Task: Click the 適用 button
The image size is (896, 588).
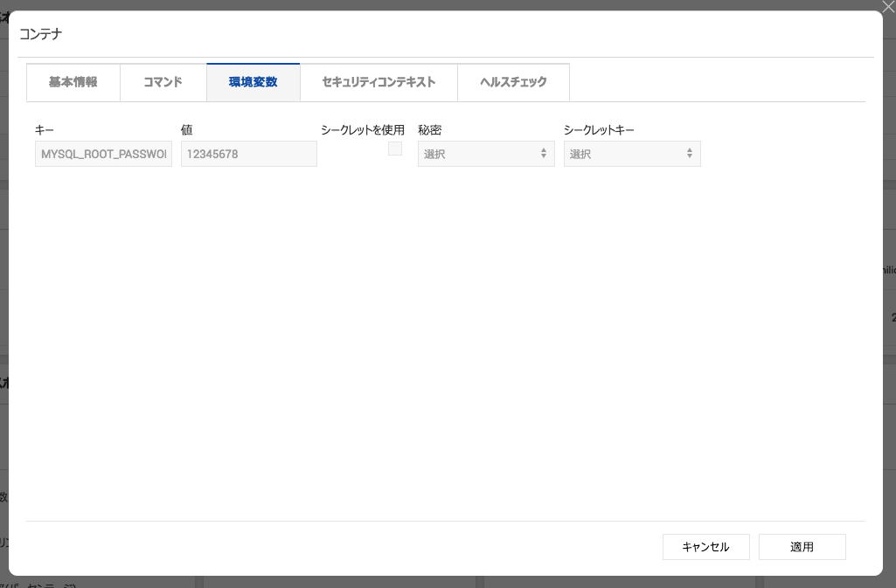Action: coord(802,547)
